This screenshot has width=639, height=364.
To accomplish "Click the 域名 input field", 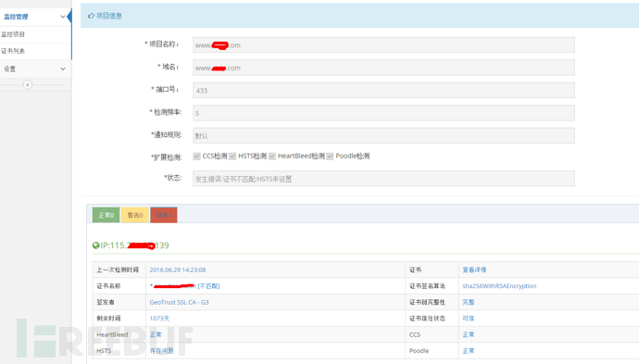I will click(384, 68).
